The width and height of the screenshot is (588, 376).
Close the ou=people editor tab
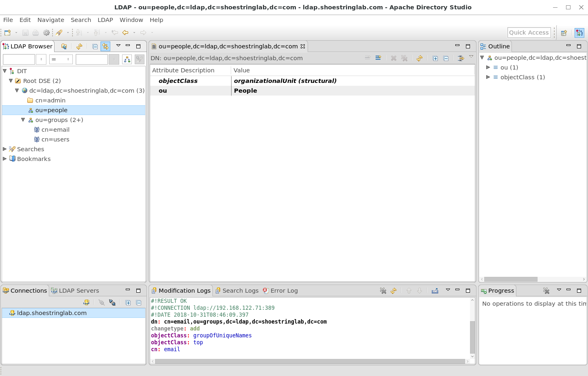303,46
